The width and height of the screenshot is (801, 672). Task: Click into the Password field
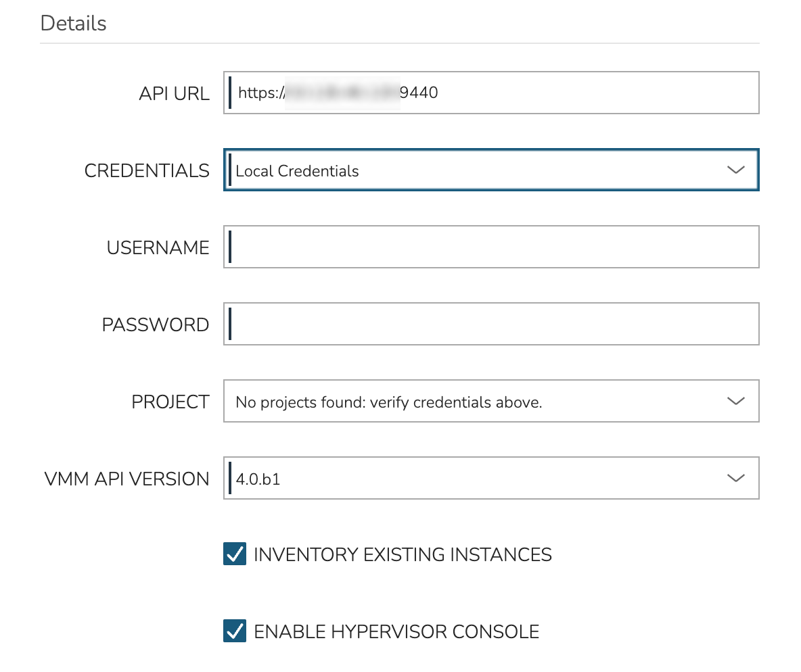coord(491,324)
